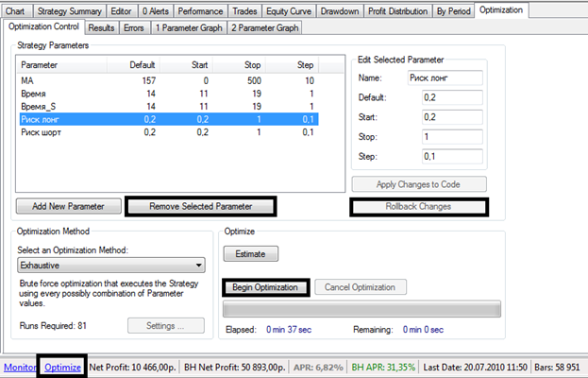This screenshot has width=588, height=378.
Task: Select the Риск шорт parameter row
Action: [x=167, y=132]
